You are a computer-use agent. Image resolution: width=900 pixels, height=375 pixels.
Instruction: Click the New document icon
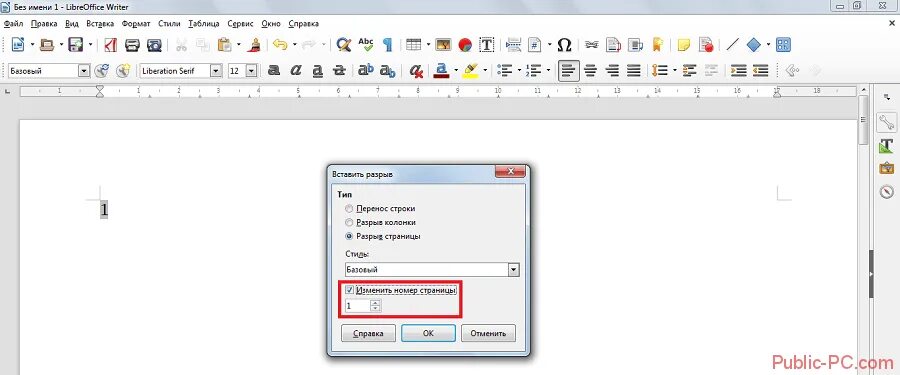pyautogui.click(x=18, y=44)
